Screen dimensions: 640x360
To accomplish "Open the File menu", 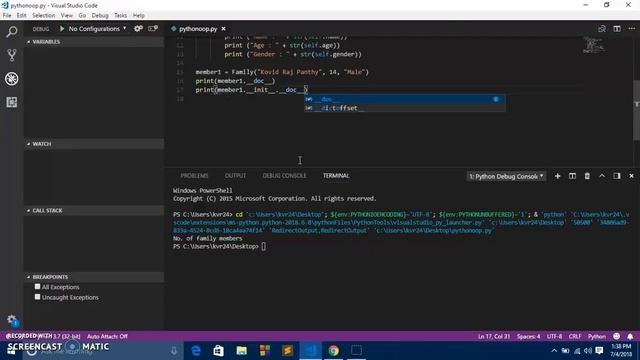I will coord(7,15).
